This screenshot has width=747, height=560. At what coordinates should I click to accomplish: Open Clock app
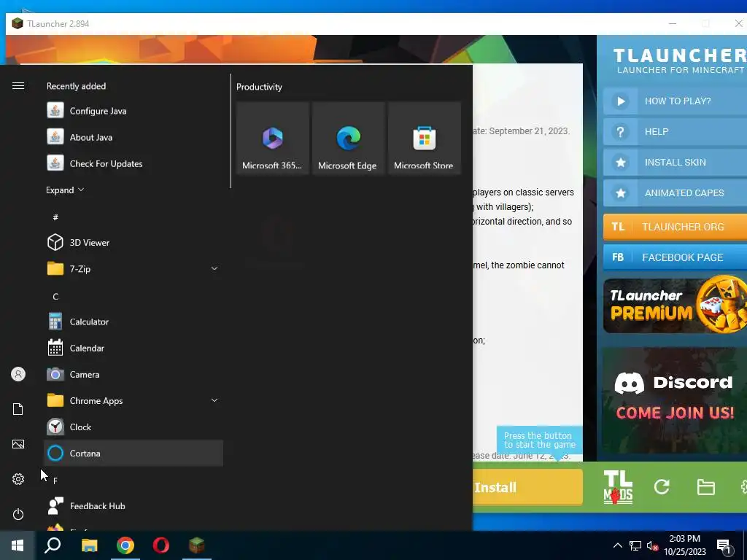133,427
